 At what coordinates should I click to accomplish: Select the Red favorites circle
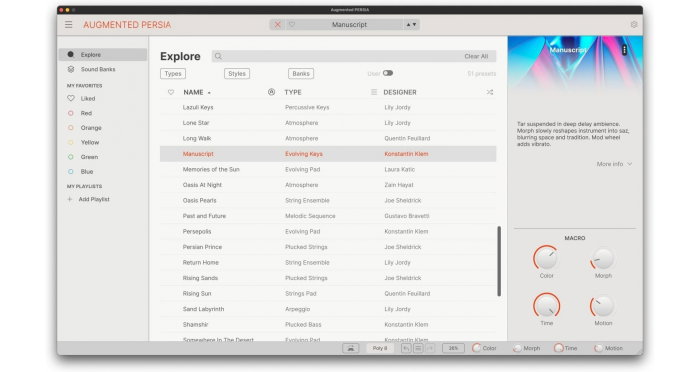pyautogui.click(x=71, y=113)
